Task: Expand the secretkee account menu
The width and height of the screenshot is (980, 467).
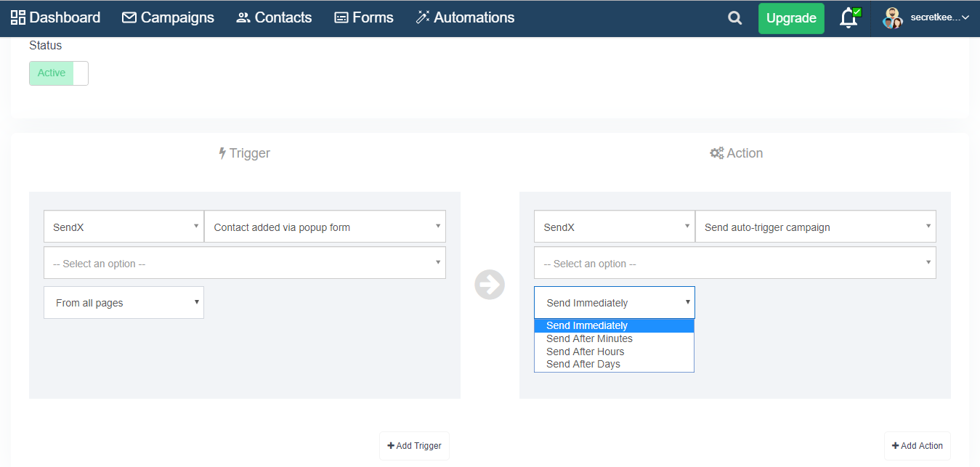Action: point(940,17)
